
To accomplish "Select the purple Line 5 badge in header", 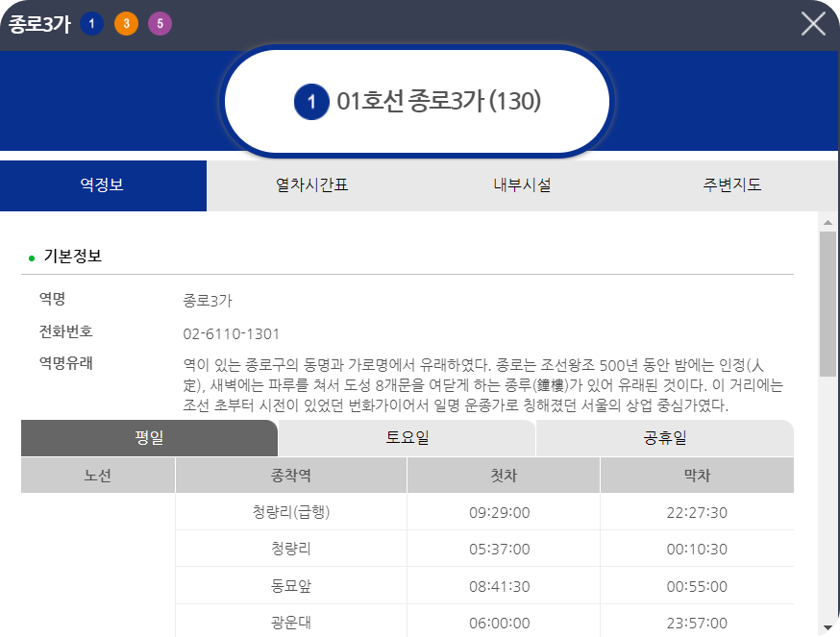I will [x=160, y=23].
